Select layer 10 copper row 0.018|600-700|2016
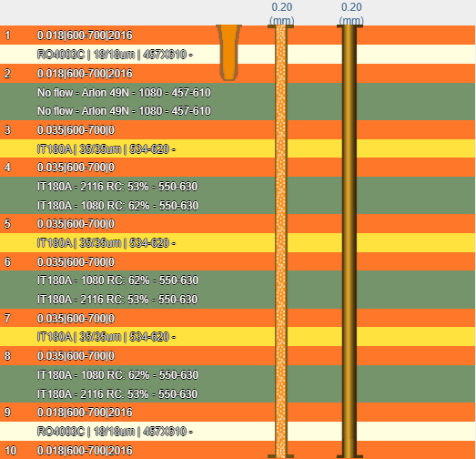Screen dimensions: 476x459 click(238, 450)
